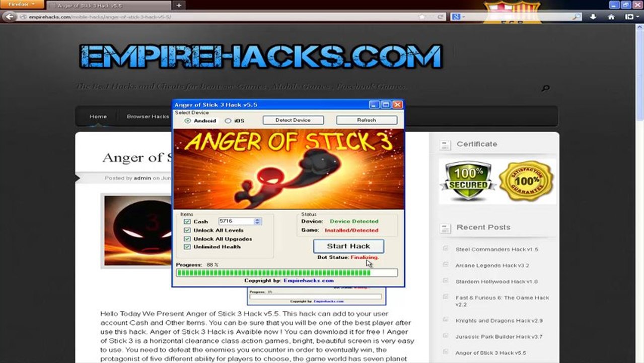Toggle Unlock All Upgrades checkbox

pyautogui.click(x=187, y=238)
